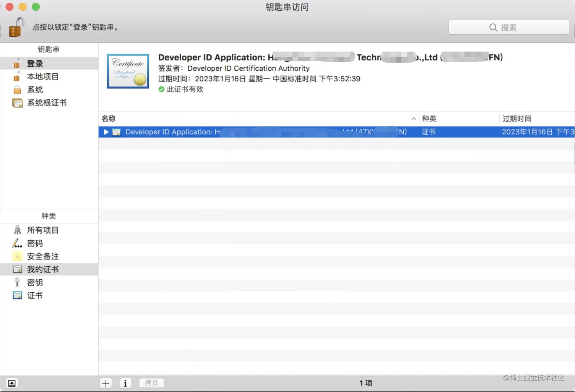Viewport: 575px width, 392px height.
Task: Select the 系统 keychain label
Action: (x=35, y=90)
